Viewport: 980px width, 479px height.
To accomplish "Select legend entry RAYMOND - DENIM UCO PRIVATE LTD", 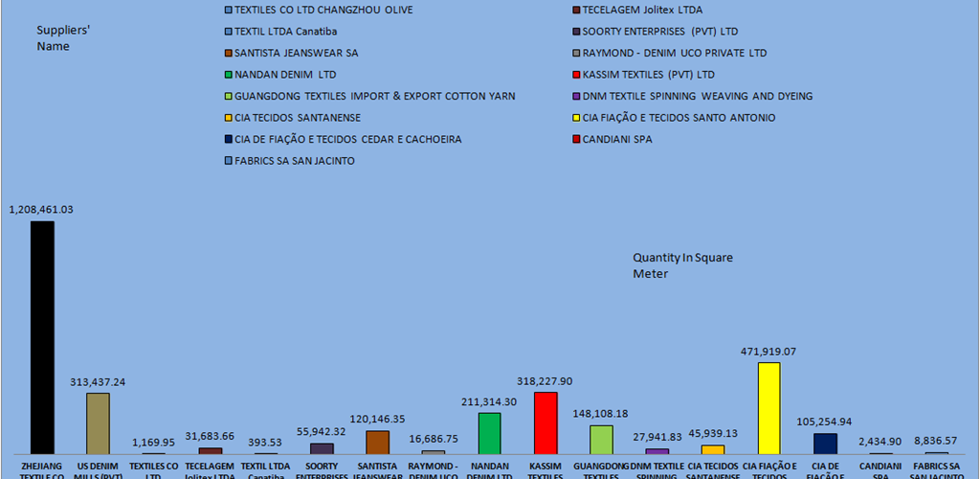I will click(670, 54).
